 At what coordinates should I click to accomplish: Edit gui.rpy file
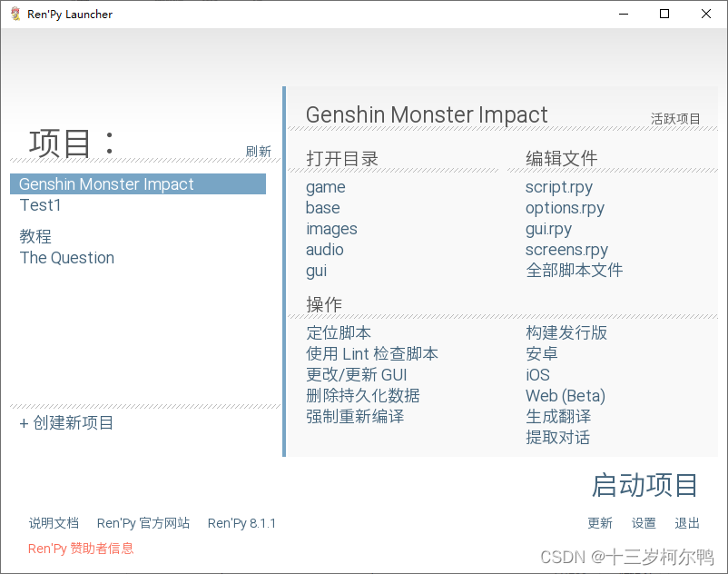[549, 229]
